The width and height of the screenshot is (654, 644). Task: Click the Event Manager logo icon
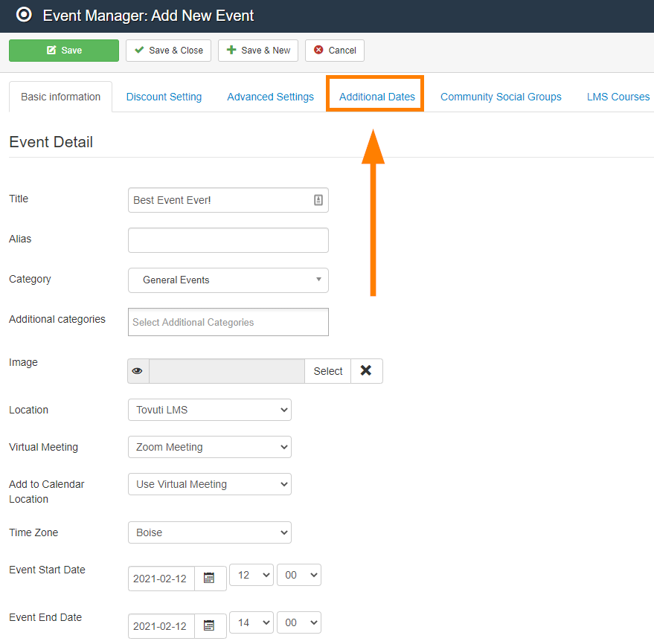pyautogui.click(x=24, y=15)
